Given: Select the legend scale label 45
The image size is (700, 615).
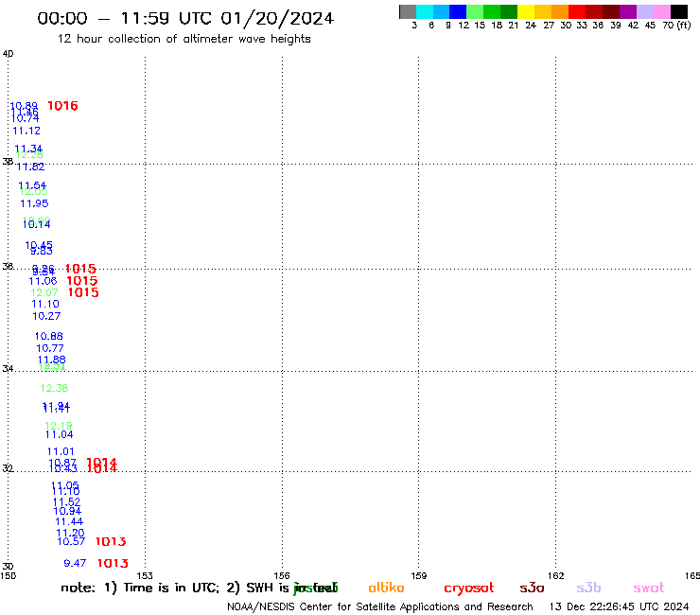Looking at the screenshot, I should [650, 26].
